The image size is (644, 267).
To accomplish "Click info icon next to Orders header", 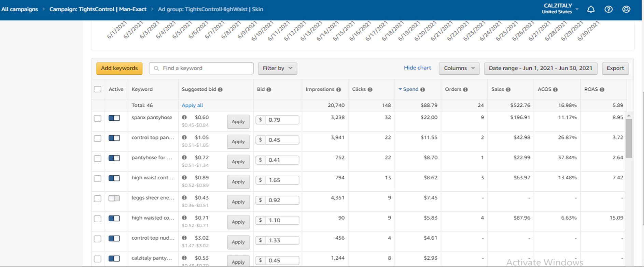I will pos(465,89).
